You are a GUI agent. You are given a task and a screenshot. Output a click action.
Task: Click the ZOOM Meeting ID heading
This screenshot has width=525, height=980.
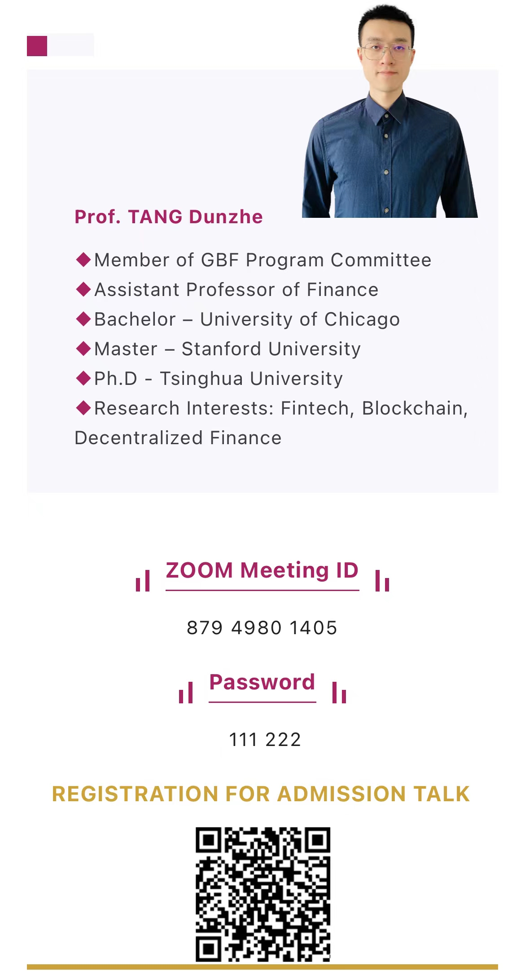pos(262,570)
